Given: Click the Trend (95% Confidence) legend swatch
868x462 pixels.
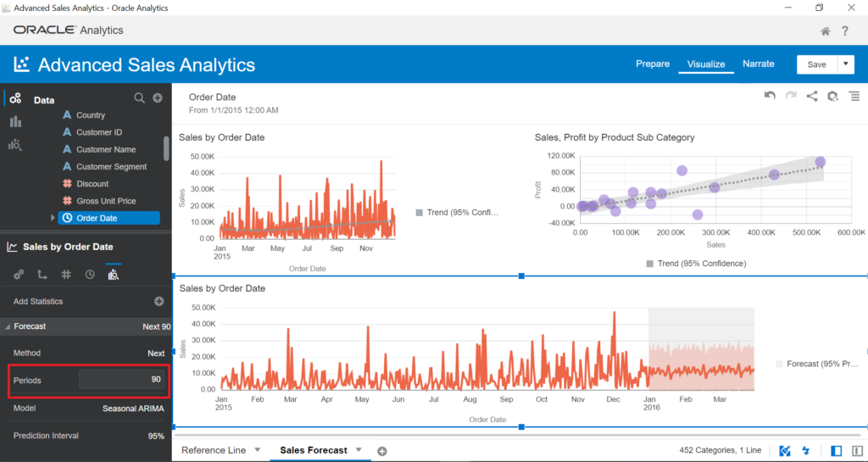Looking at the screenshot, I should point(650,264).
